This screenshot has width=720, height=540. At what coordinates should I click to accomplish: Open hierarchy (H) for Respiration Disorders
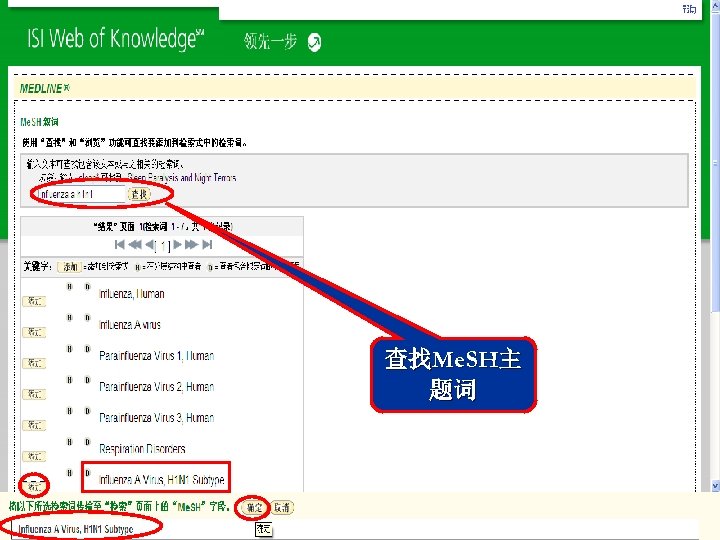coord(70,442)
